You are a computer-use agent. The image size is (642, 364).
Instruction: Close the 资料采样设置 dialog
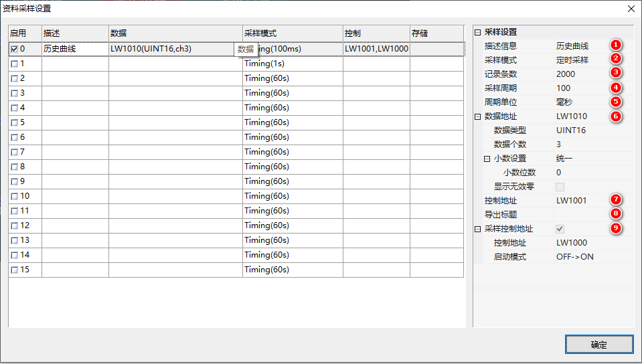point(630,9)
